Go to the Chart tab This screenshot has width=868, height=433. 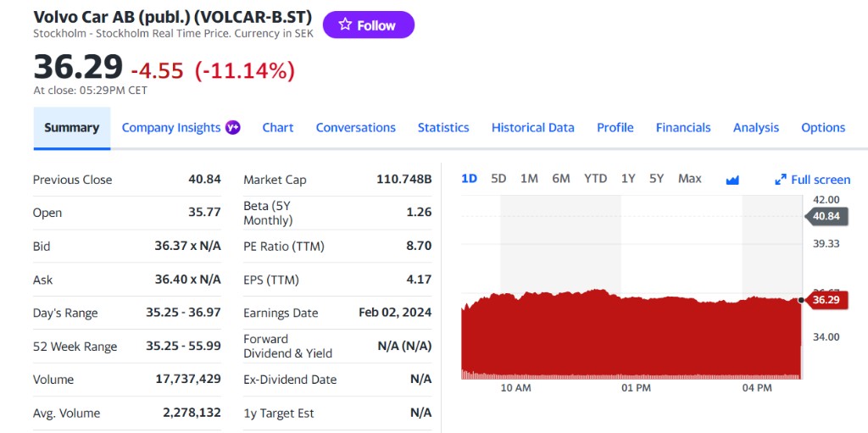(278, 127)
